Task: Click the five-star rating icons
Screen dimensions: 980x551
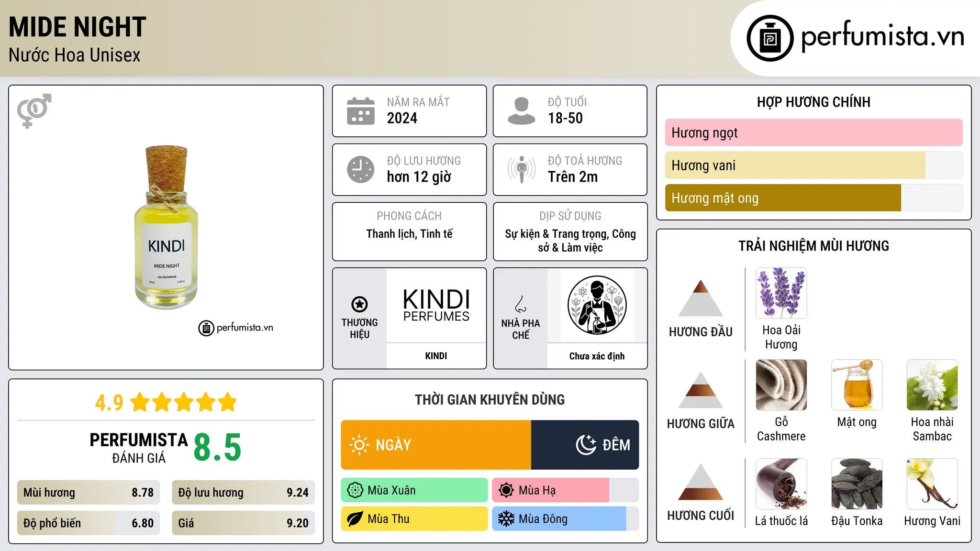Action: click(183, 402)
